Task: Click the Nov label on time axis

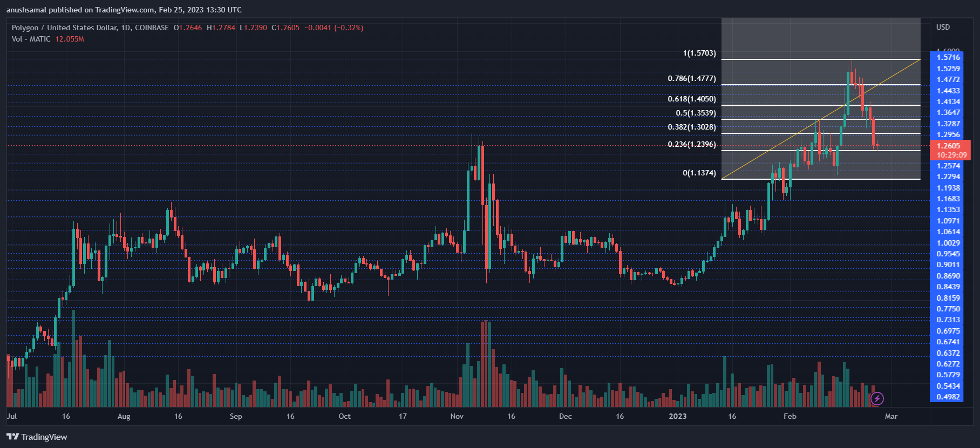Action: (x=457, y=416)
